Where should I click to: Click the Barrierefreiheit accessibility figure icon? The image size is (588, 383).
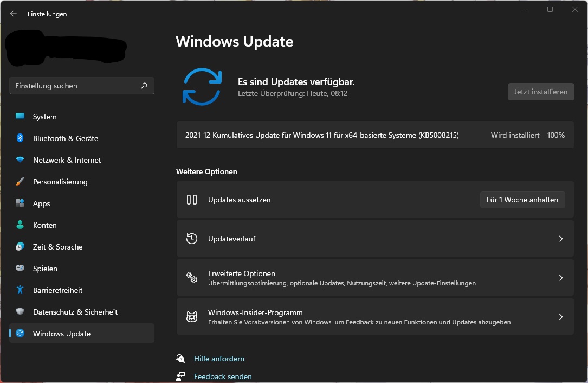click(x=20, y=290)
